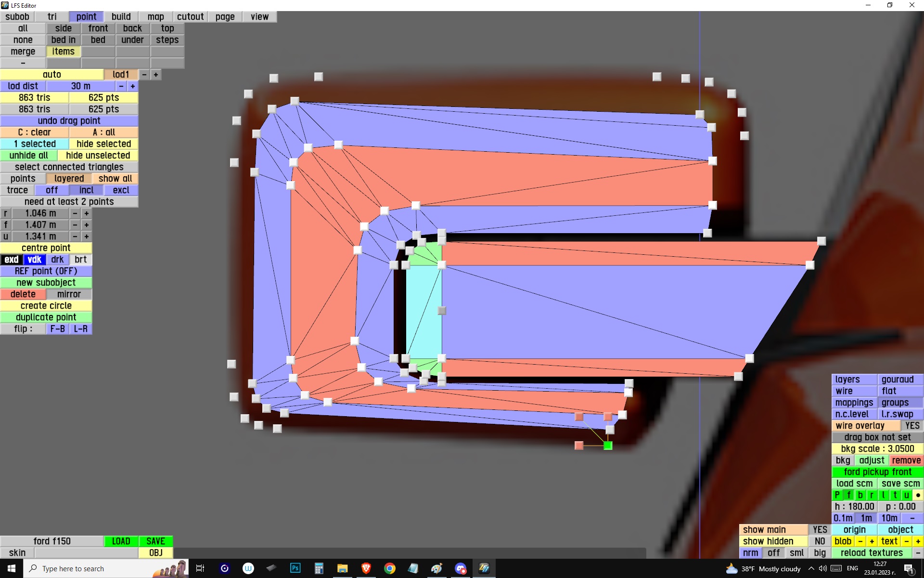Open the cutout tab
Image resolution: width=924 pixels, height=578 pixels.
[190, 17]
